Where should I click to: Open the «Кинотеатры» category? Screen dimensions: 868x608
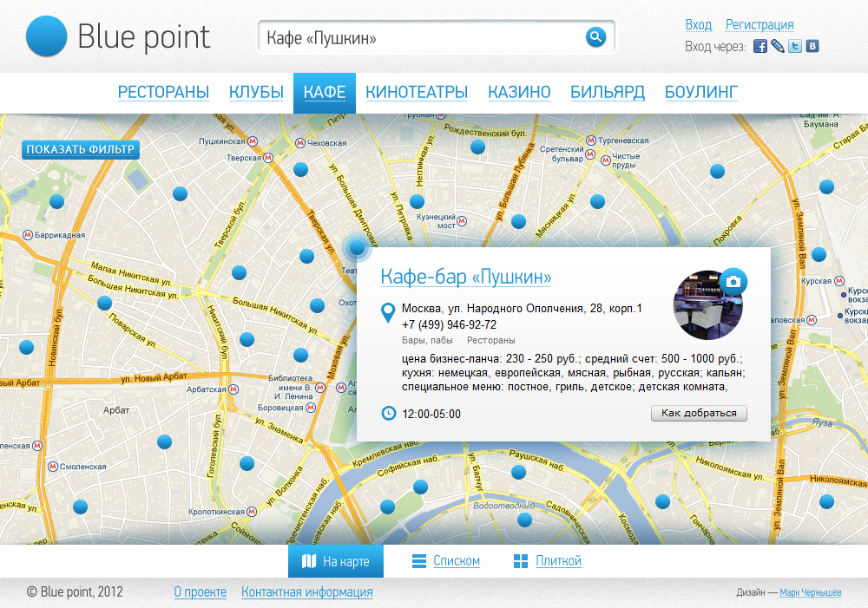tap(417, 92)
